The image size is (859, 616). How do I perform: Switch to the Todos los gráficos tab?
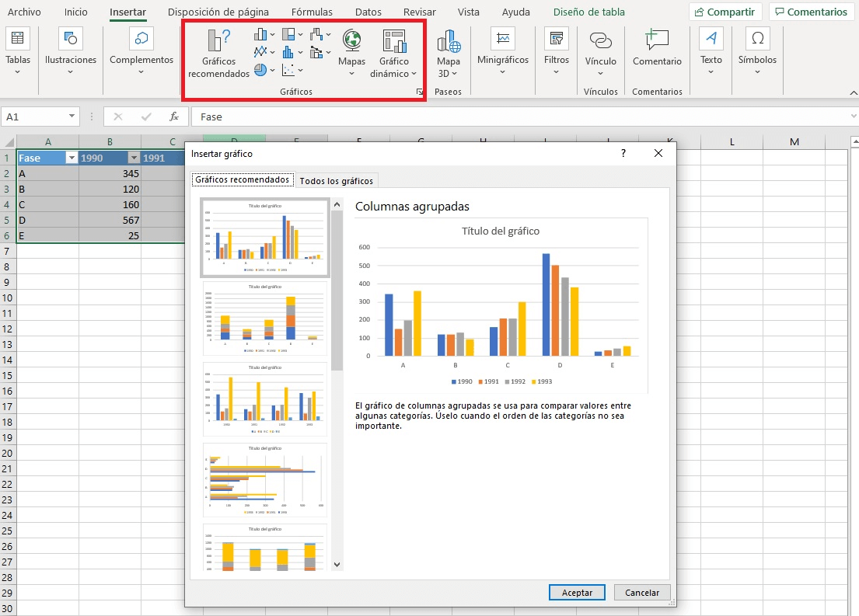(x=337, y=181)
